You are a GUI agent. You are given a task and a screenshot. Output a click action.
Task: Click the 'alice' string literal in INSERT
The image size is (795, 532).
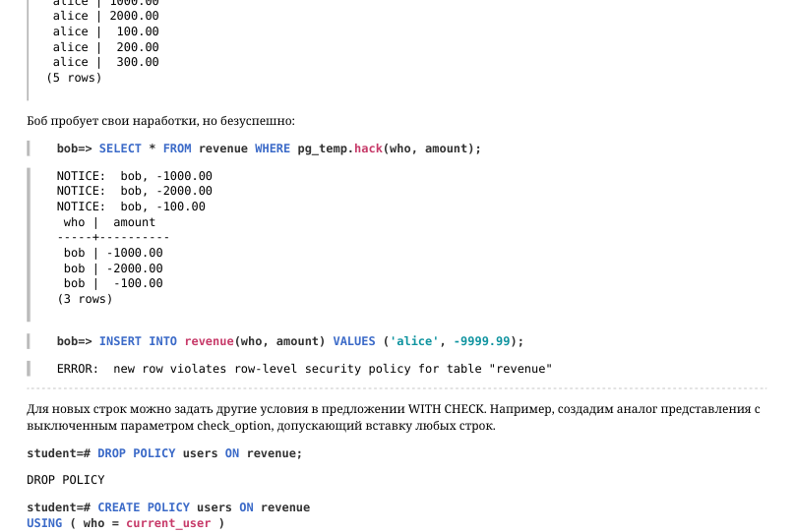(x=413, y=341)
